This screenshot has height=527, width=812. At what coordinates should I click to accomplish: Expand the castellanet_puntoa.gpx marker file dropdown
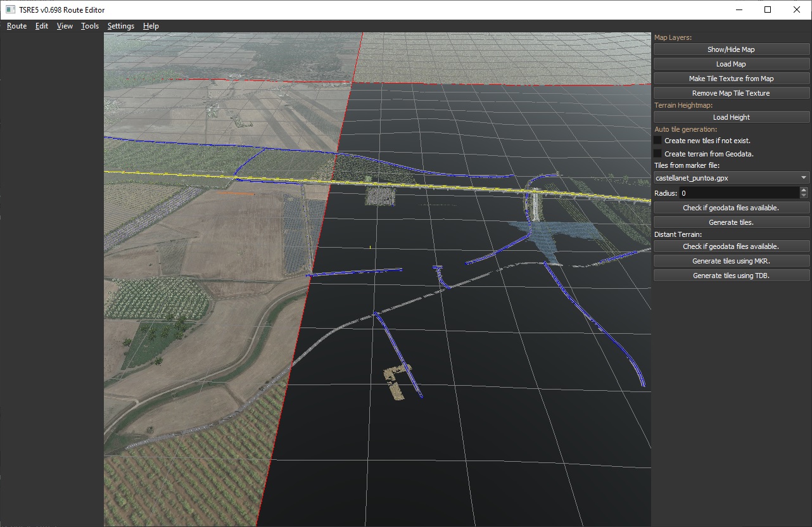[731, 178]
